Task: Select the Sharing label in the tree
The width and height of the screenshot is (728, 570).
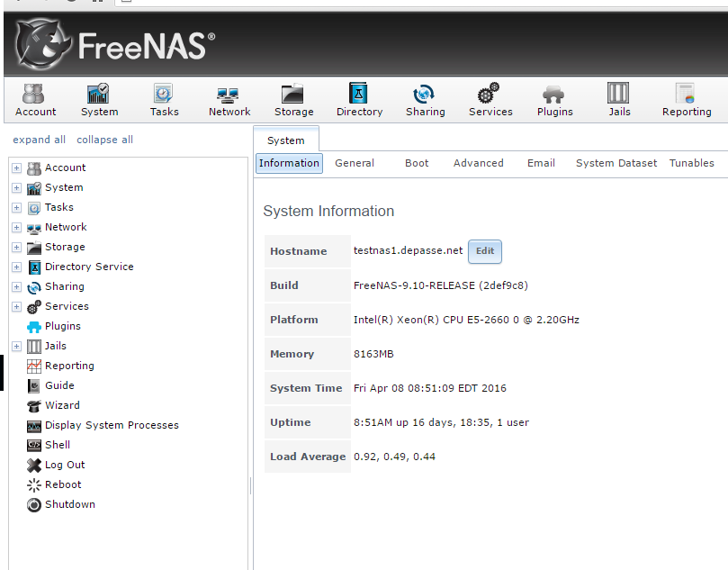Action: pos(65,286)
